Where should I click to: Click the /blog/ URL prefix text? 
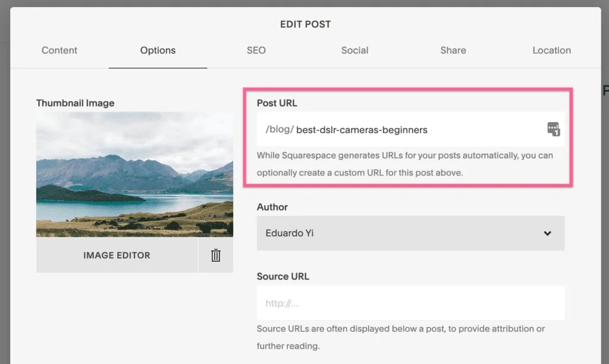(x=279, y=130)
